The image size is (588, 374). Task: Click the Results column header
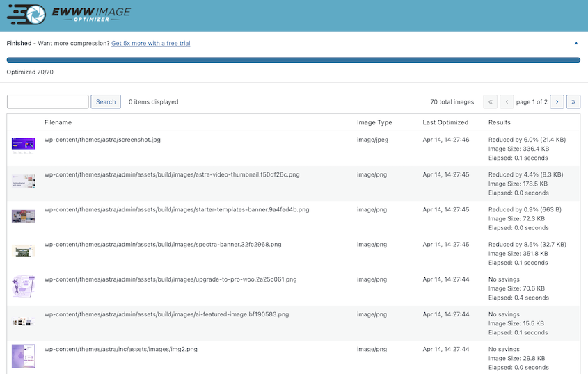click(x=499, y=122)
